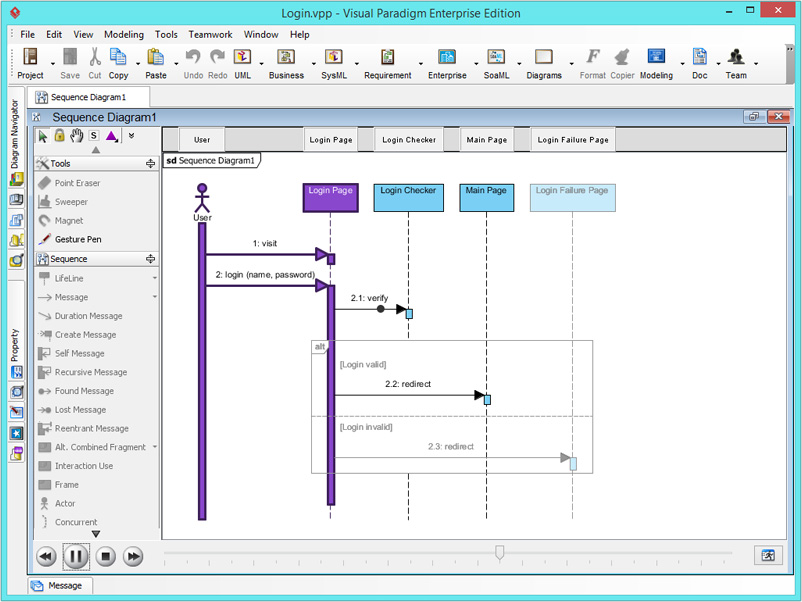Open the Edit menu
The width and height of the screenshot is (802, 602).
[x=54, y=34]
